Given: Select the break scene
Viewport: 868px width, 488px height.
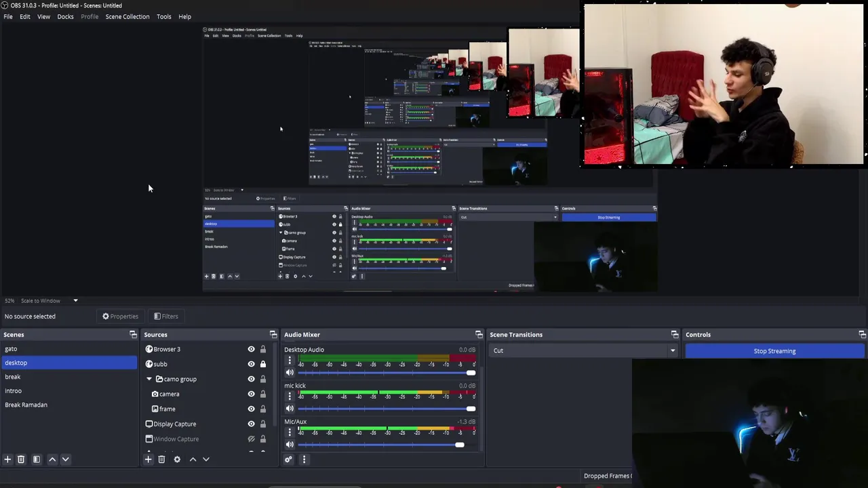Looking at the screenshot, I should [x=69, y=377].
